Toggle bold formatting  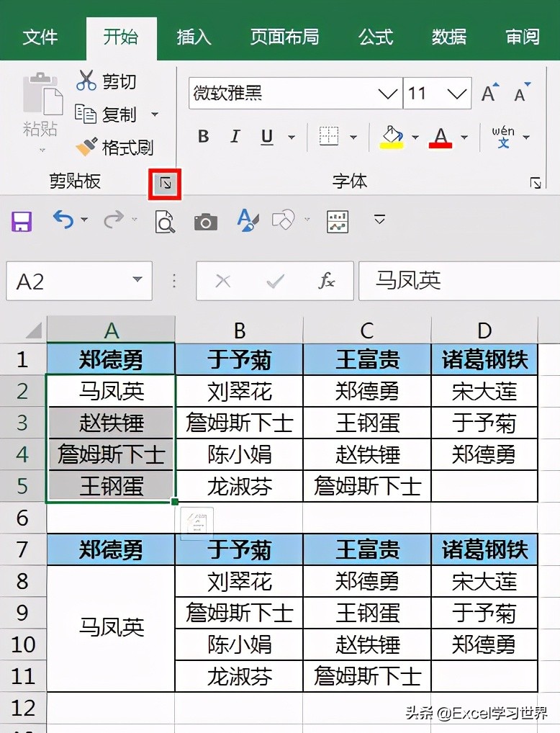(203, 137)
